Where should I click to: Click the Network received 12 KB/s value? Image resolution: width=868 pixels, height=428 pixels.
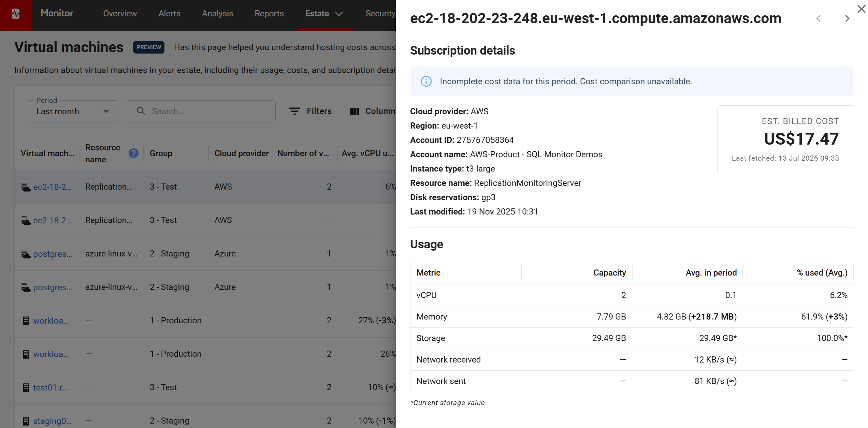pos(716,360)
